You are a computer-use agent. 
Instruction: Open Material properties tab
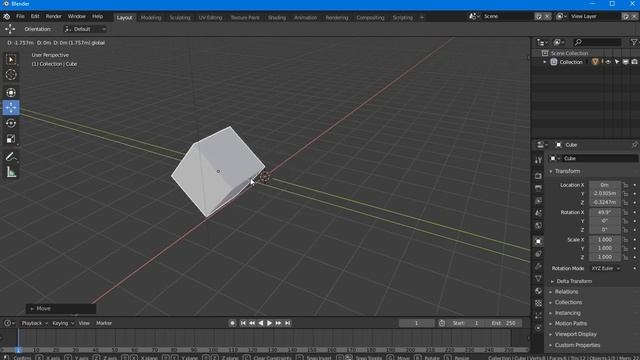tap(538, 291)
